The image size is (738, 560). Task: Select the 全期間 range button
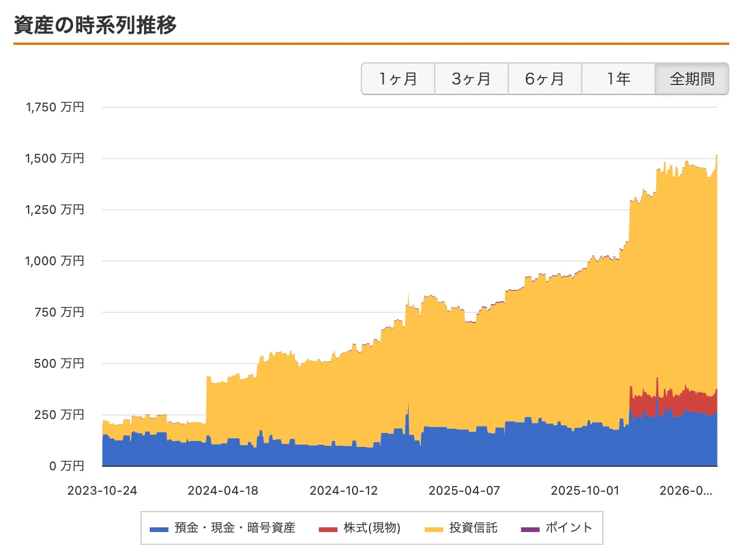(692, 79)
